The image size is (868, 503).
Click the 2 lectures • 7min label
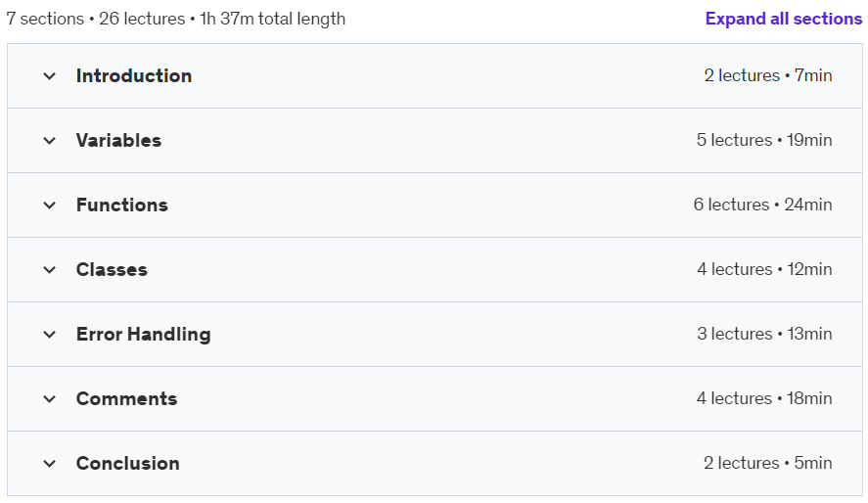pos(768,75)
